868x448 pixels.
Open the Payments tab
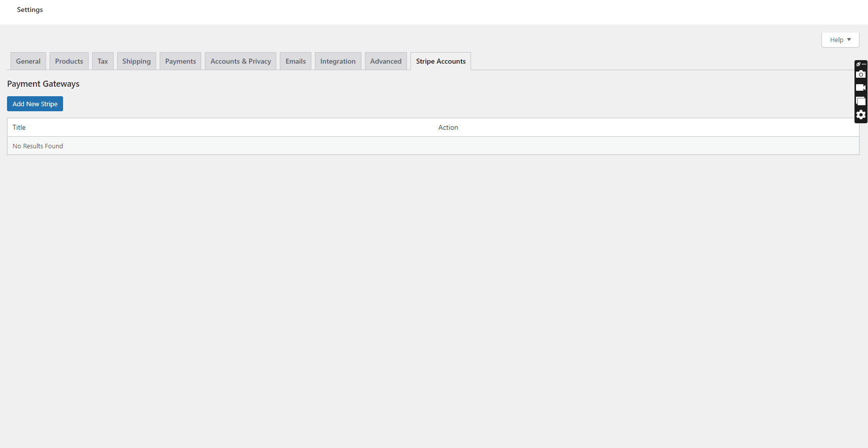tap(180, 61)
